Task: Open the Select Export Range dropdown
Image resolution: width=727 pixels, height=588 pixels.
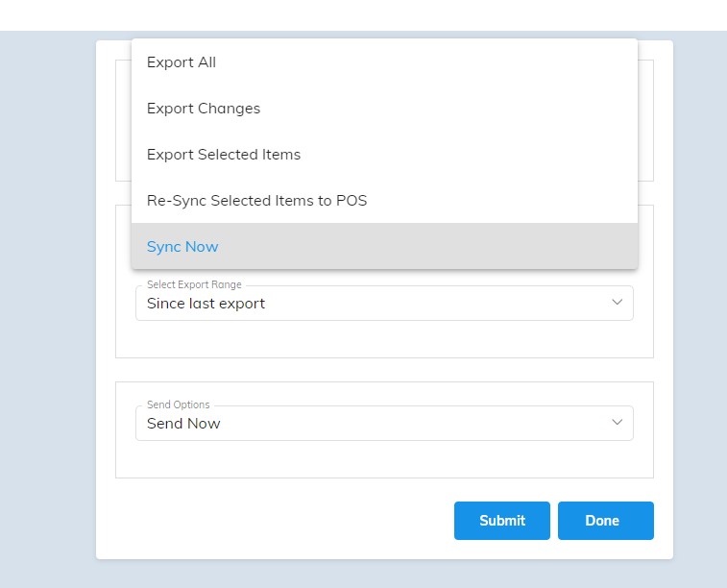Action: (x=384, y=304)
